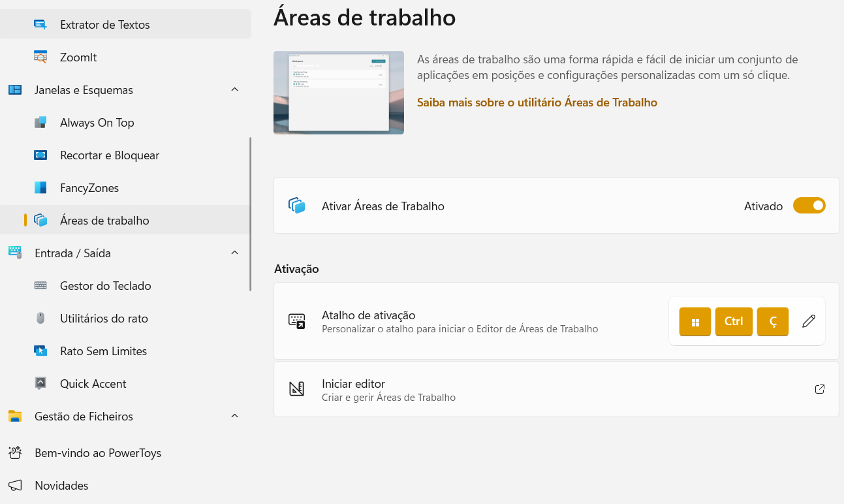Launch the editor via Iniciar editor
Image resolution: width=844 pixels, height=504 pixels.
tap(556, 389)
